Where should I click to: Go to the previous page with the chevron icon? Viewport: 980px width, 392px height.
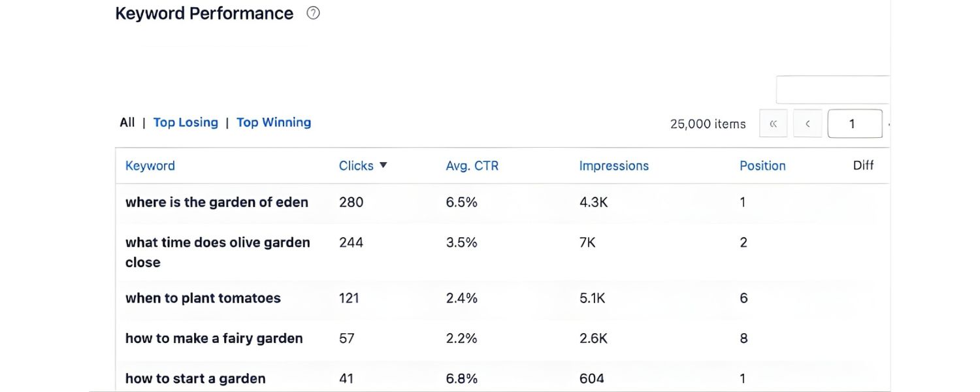tap(808, 123)
